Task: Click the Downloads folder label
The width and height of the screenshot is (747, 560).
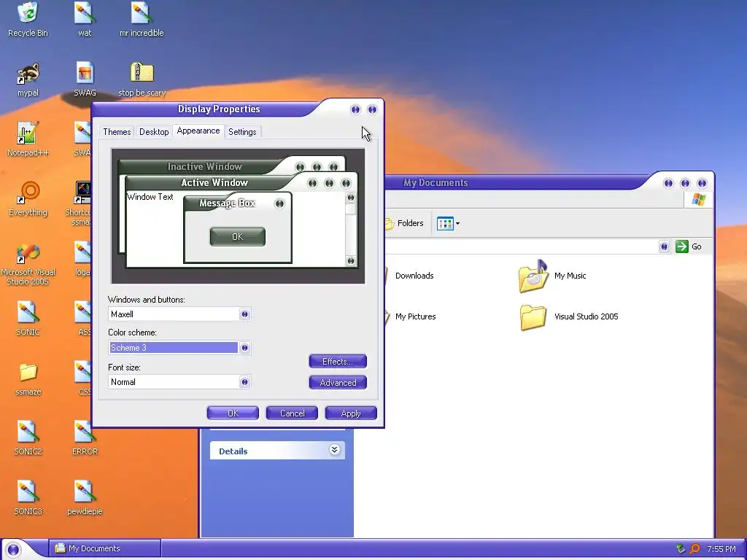Action: click(x=414, y=276)
